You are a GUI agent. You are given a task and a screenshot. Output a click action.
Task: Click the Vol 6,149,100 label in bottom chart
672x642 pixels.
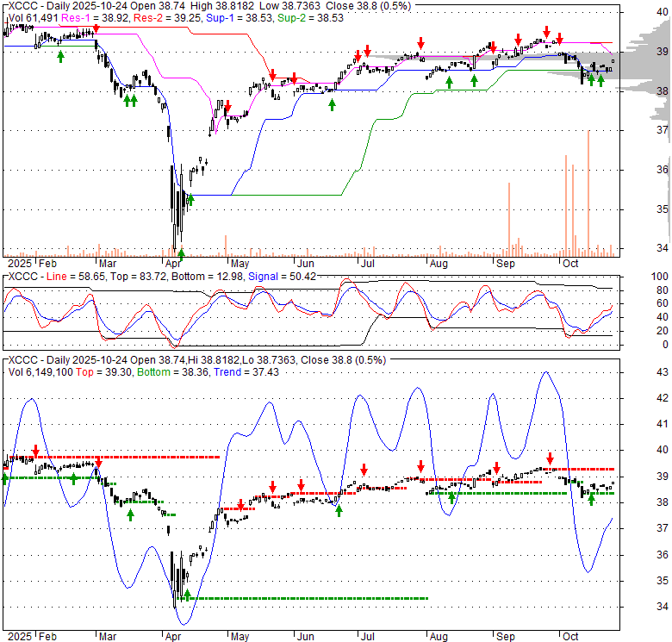tap(45, 371)
